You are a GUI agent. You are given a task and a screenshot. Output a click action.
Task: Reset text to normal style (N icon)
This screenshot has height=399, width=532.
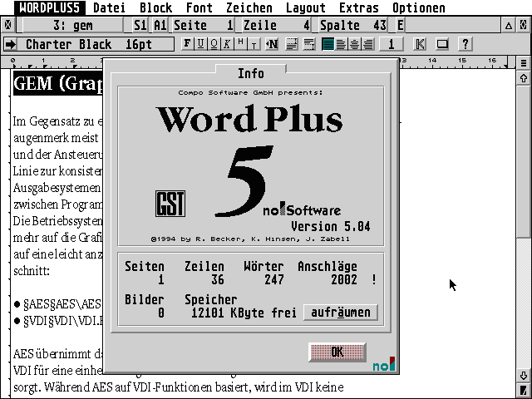(272, 44)
